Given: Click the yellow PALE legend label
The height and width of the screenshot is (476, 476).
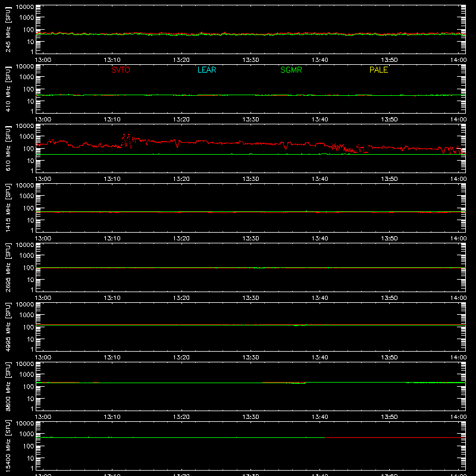Looking at the screenshot, I should click(378, 70).
